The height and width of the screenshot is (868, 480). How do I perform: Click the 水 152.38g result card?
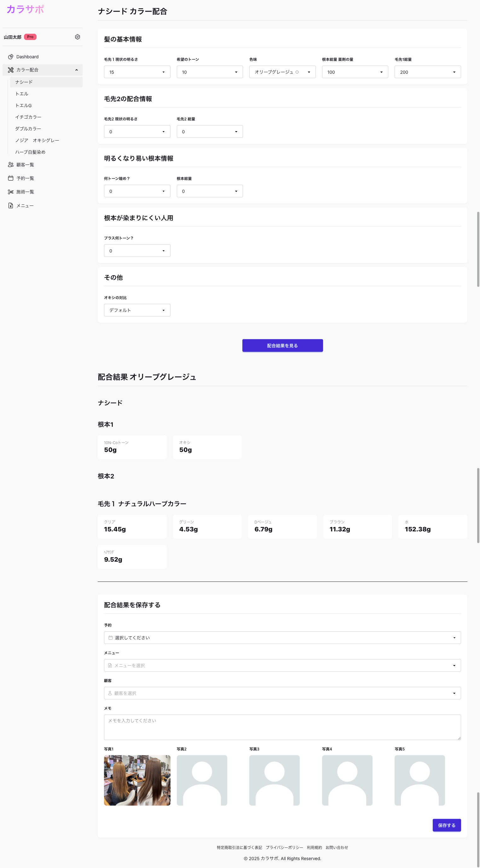point(433,526)
